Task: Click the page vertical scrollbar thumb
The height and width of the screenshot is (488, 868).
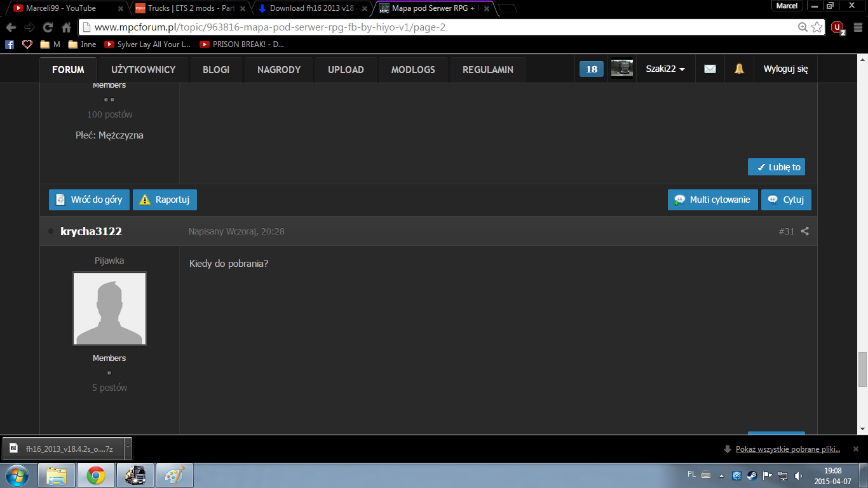Action: [862, 369]
